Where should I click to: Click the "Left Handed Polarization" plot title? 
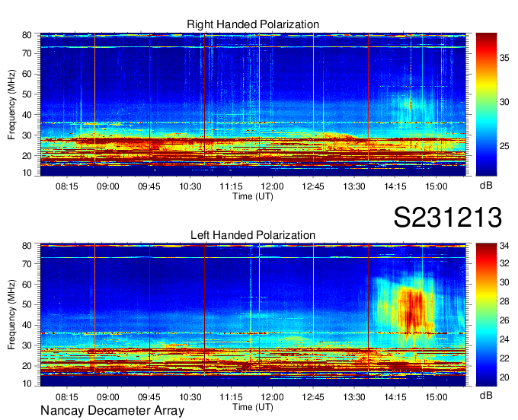[x=253, y=235]
